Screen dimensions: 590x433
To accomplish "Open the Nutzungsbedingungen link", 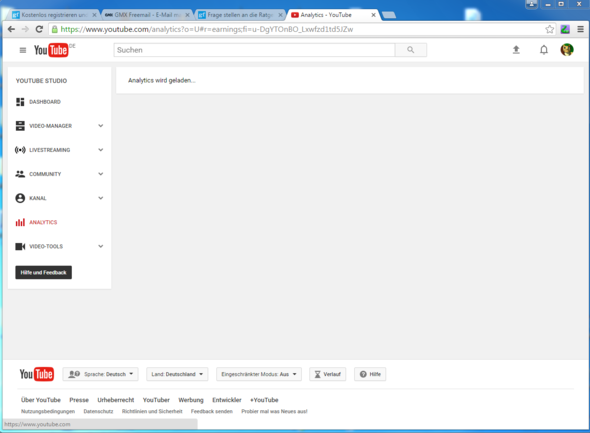I will point(48,411).
